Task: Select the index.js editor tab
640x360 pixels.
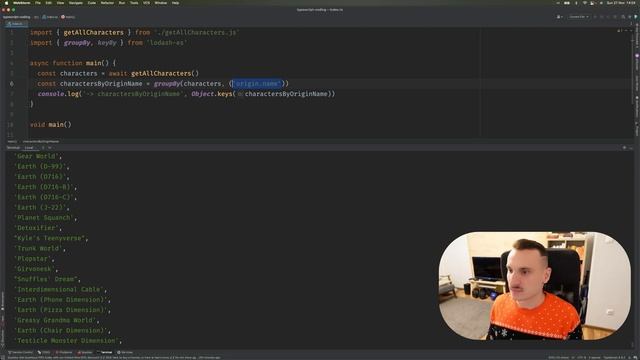Action: (x=16, y=24)
